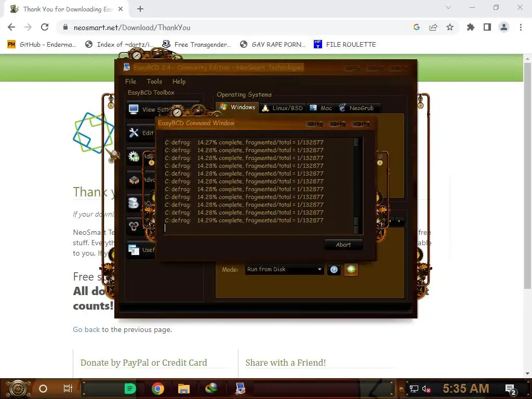Click the Go back link on page
This screenshot has height=399, width=532.
(86, 329)
